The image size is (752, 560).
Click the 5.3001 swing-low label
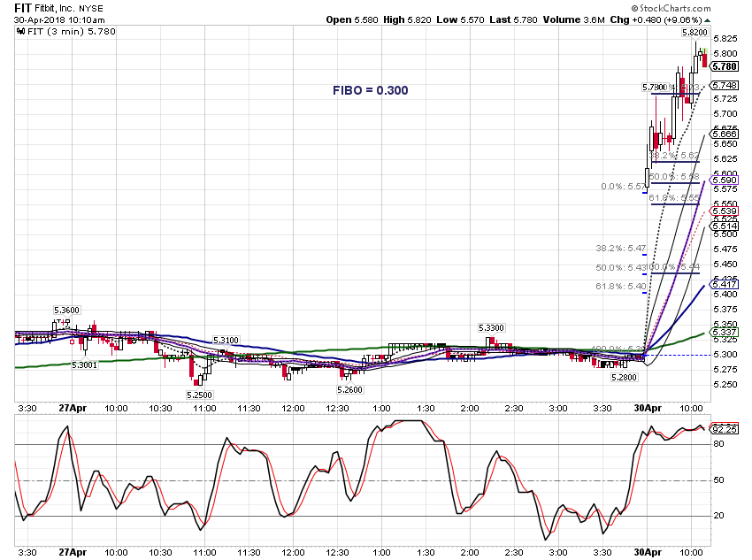[84, 364]
